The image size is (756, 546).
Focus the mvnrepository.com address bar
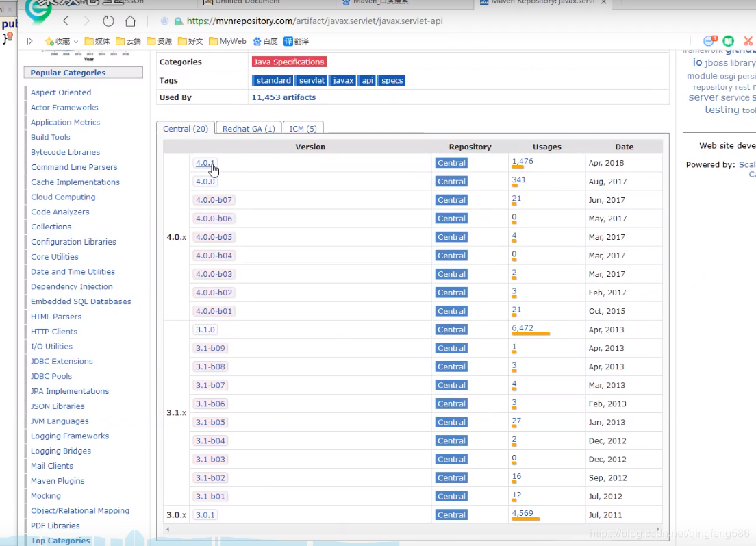click(314, 21)
